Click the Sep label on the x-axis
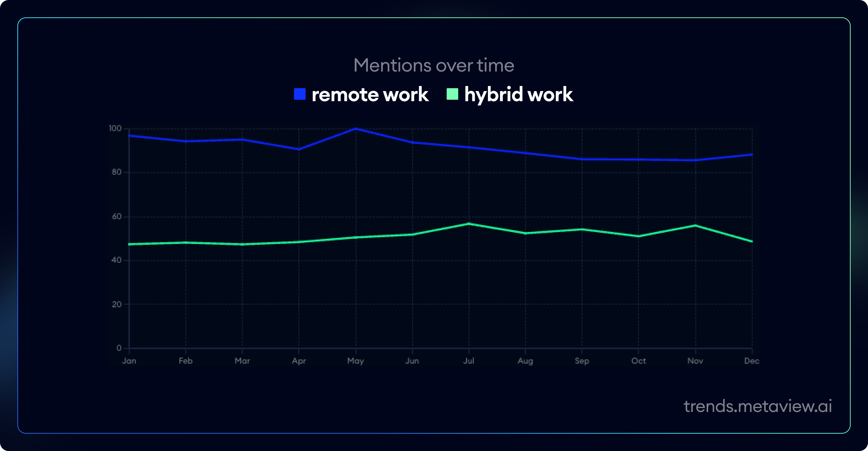This screenshot has width=868, height=451. pyautogui.click(x=582, y=361)
